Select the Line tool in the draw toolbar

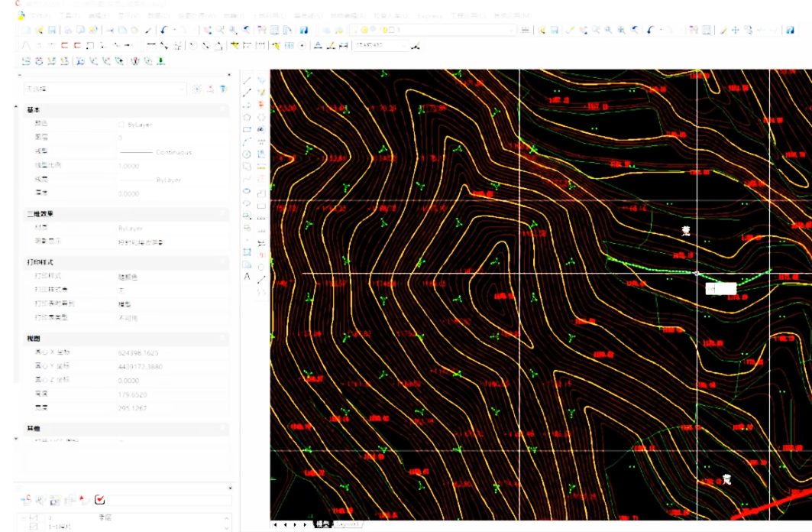247,80
